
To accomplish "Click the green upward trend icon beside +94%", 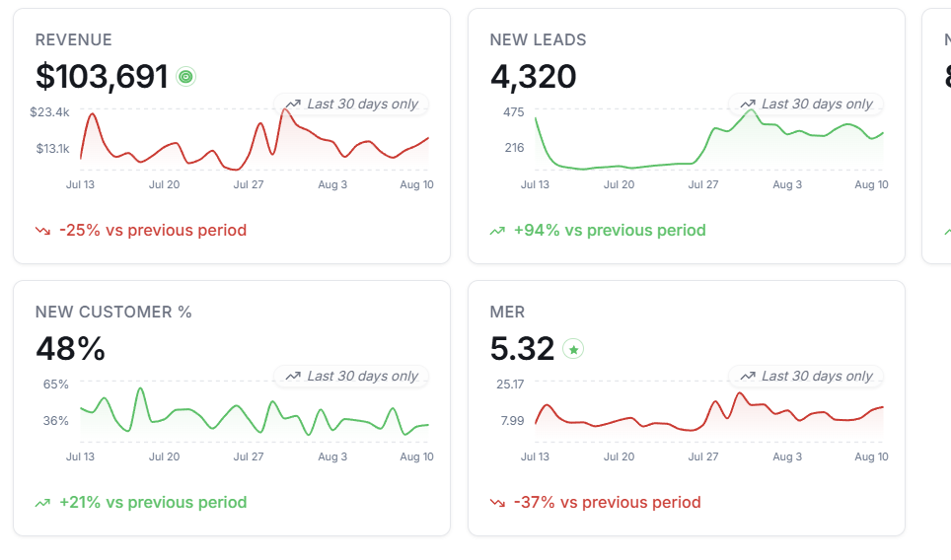I will tap(497, 231).
